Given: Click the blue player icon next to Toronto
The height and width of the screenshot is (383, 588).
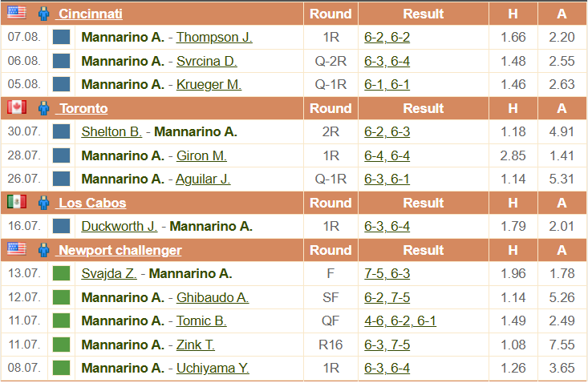Looking at the screenshot, I should 44,109.
